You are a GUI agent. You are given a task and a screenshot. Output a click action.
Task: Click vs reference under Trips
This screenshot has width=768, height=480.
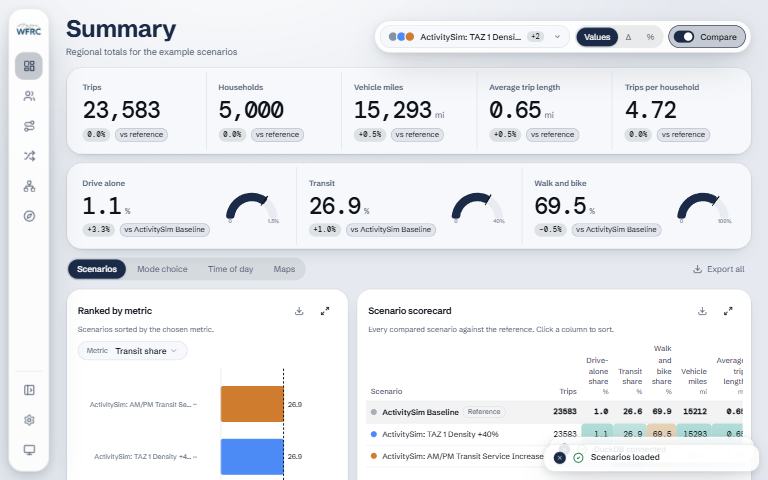pyautogui.click(x=141, y=135)
